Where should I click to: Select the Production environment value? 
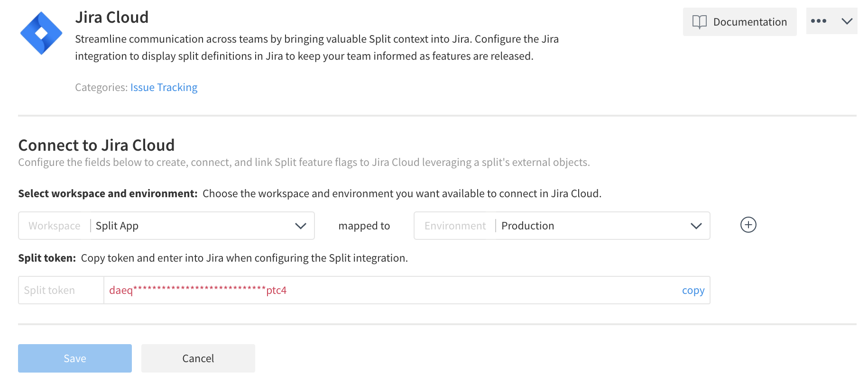click(x=527, y=226)
